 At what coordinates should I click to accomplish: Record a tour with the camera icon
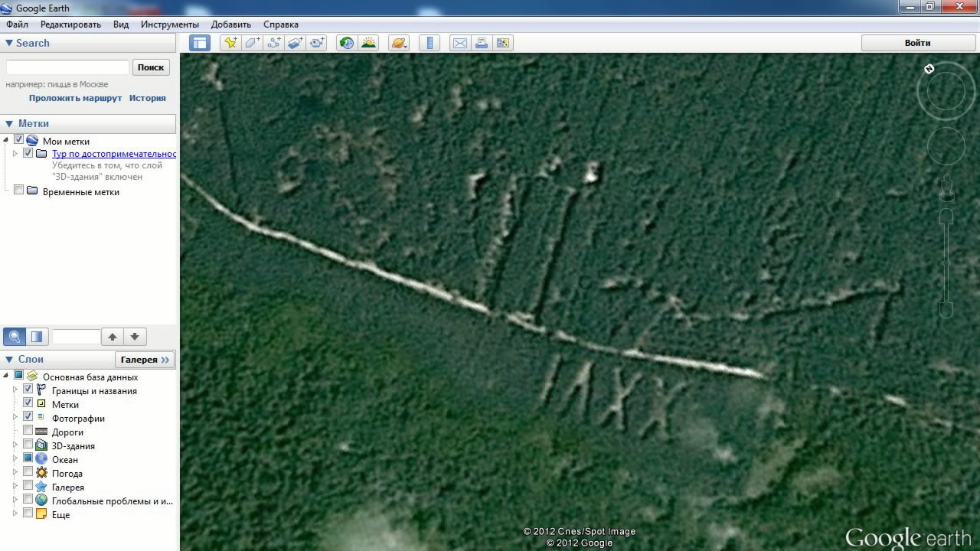tap(317, 43)
